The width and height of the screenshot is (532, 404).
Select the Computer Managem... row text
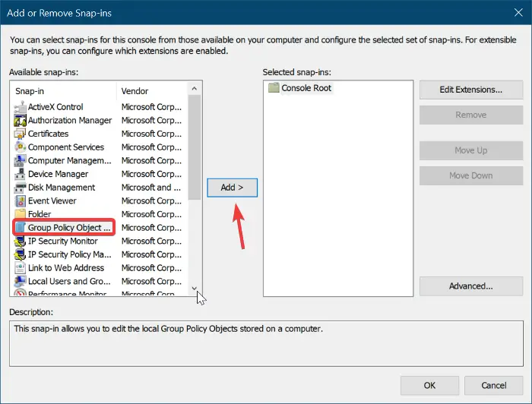[70, 161]
